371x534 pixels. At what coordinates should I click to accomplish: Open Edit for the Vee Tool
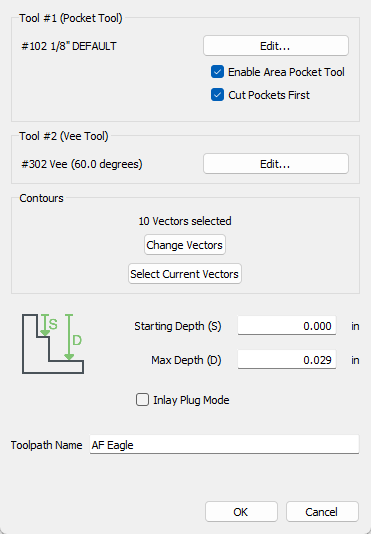pyautogui.click(x=276, y=164)
